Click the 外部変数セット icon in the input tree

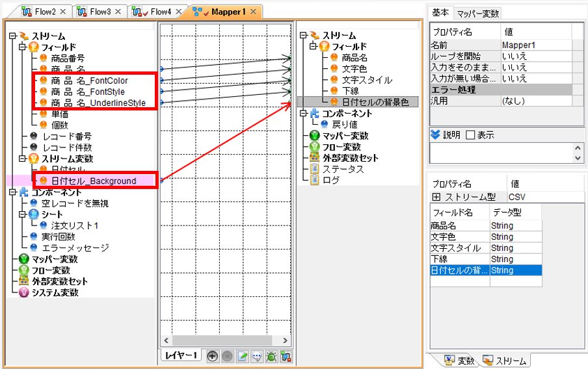[23, 281]
